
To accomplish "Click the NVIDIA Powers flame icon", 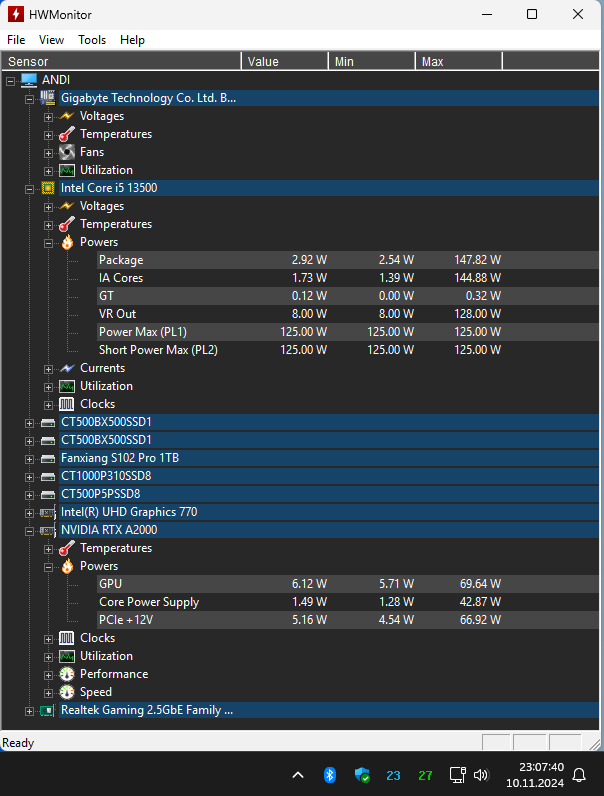I will pos(67,566).
